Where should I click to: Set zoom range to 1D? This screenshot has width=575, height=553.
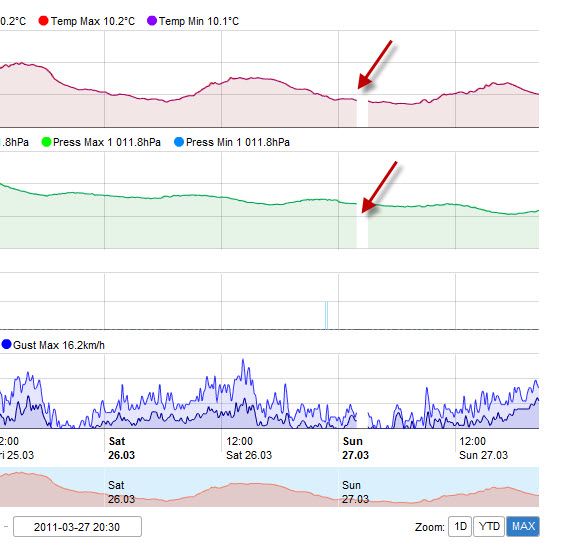tap(460, 527)
